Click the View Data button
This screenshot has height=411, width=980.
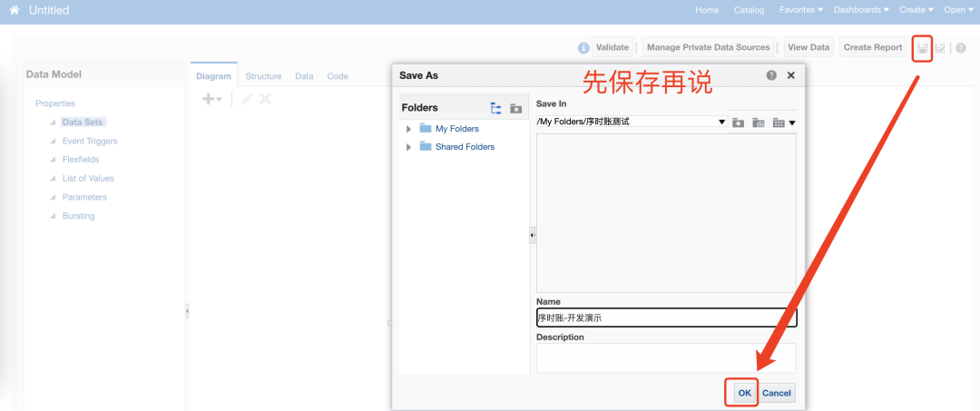coord(808,47)
